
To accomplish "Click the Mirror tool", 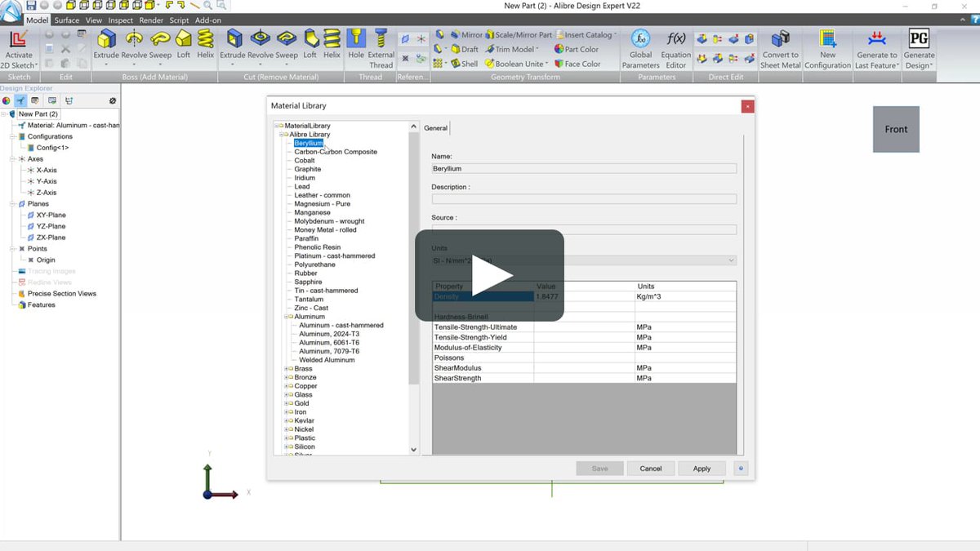I will [465, 35].
